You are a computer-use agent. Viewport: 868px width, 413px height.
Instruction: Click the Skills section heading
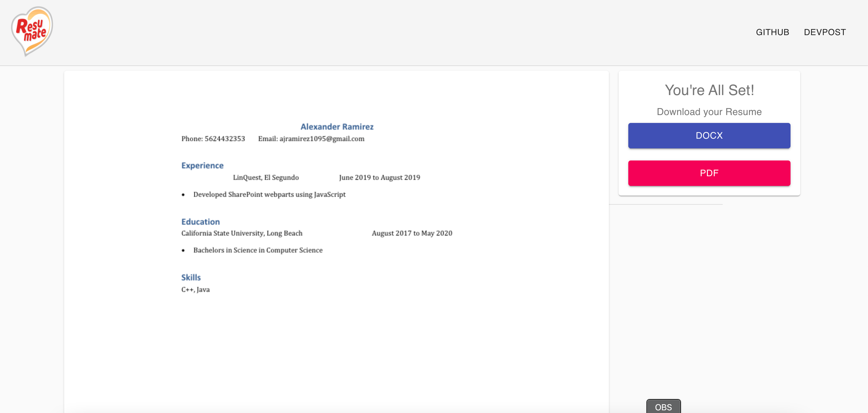(x=191, y=277)
